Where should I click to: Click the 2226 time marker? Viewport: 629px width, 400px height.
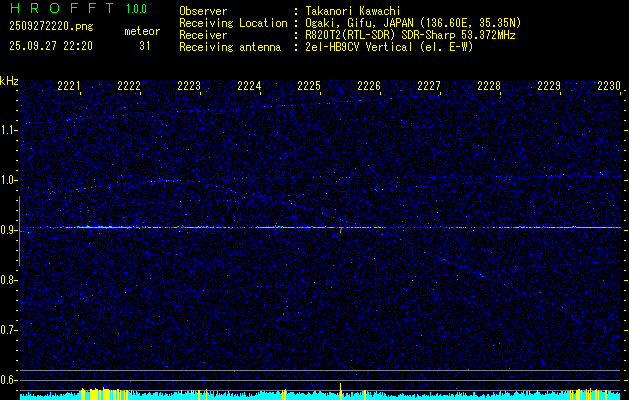369,86
